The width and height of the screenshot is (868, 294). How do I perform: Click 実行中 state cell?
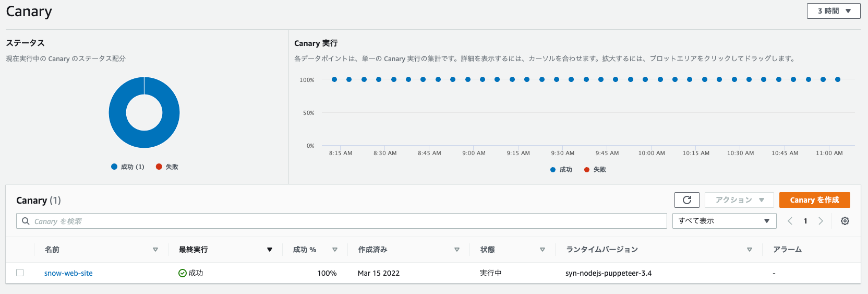click(491, 273)
